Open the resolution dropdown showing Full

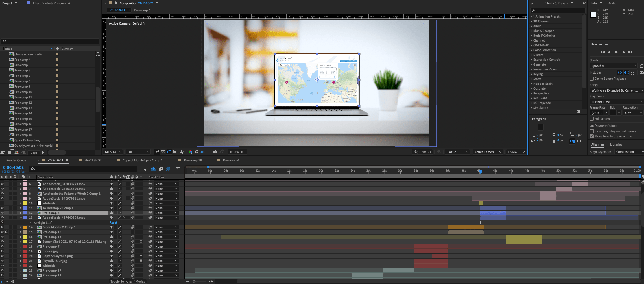pyautogui.click(x=138, y=152)
